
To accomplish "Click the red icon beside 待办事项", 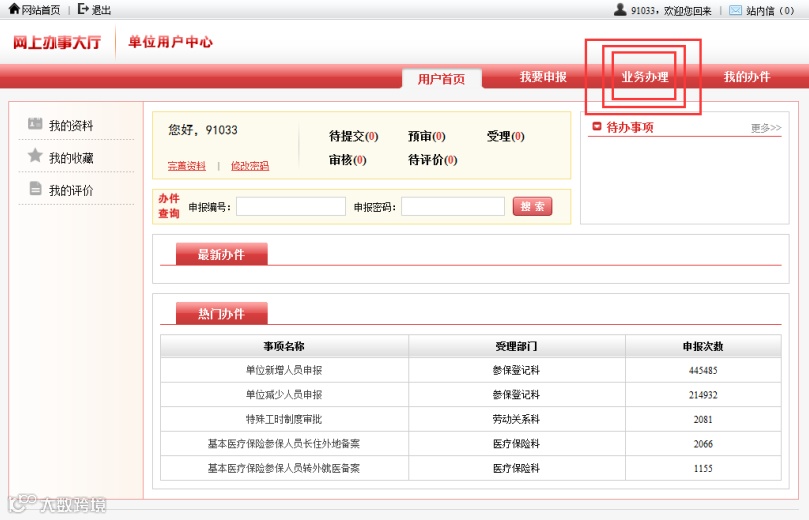I will coord(597,126).
